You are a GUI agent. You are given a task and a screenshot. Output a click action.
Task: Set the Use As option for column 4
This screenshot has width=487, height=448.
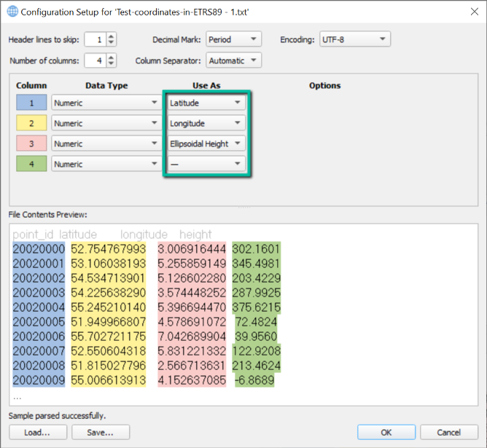coord(206,165)
